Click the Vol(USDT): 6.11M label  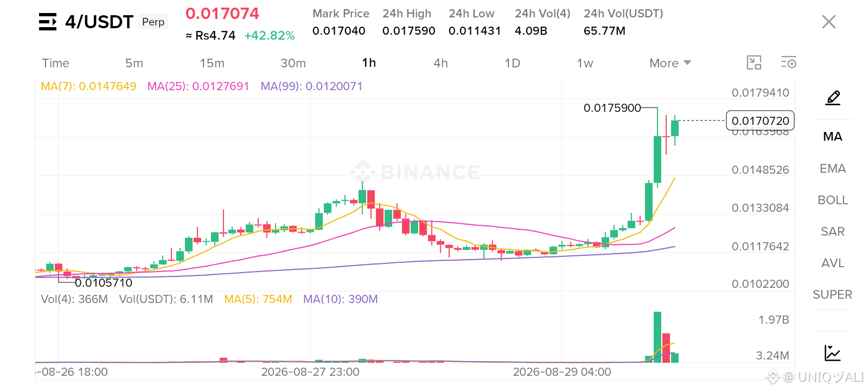pyautogui.click(x=166, y=299)
